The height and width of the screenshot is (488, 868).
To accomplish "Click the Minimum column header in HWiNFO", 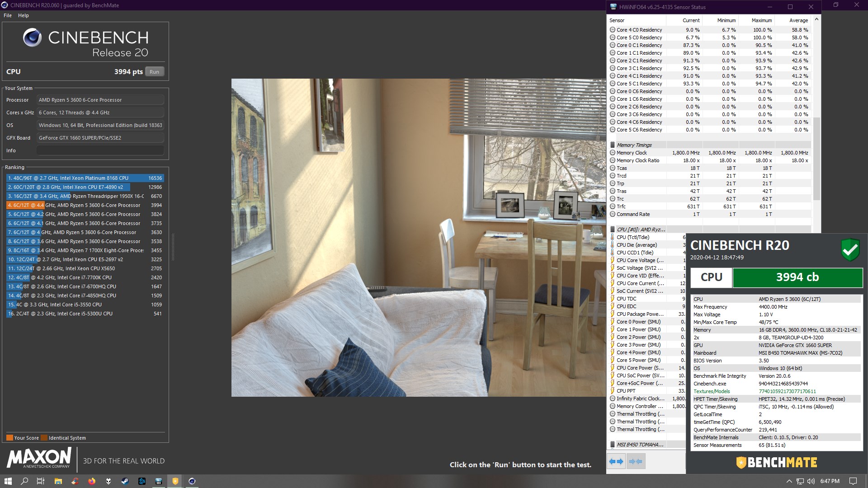I will coord(720,20).
